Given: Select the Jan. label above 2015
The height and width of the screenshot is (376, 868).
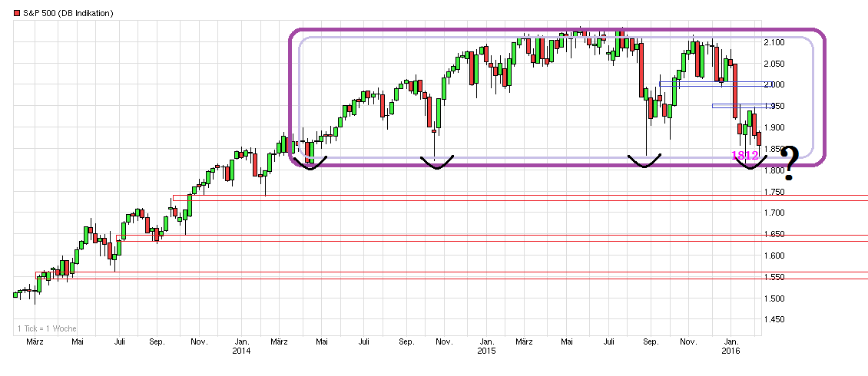Looking at the screenshot, I should point(486,342).
